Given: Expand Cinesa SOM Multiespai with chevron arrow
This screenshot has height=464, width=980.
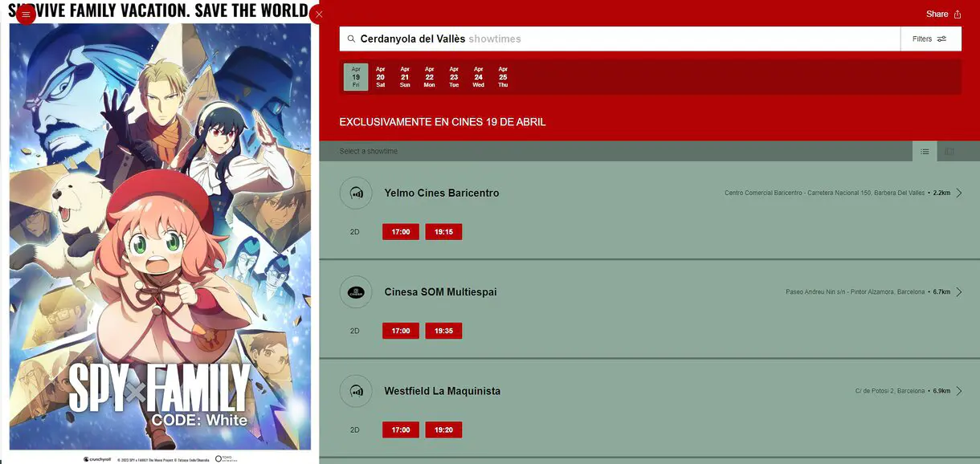Looking at the screenshot, I should (959, 292).
